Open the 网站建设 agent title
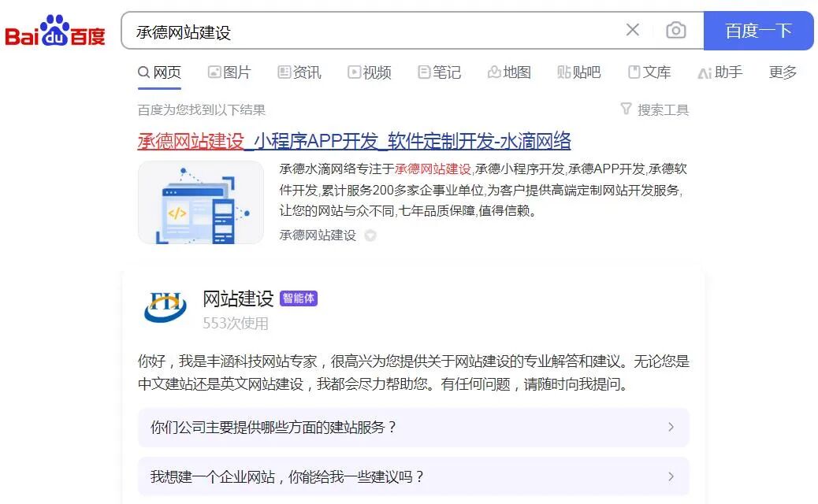818x504 pixels. point(238,298)
